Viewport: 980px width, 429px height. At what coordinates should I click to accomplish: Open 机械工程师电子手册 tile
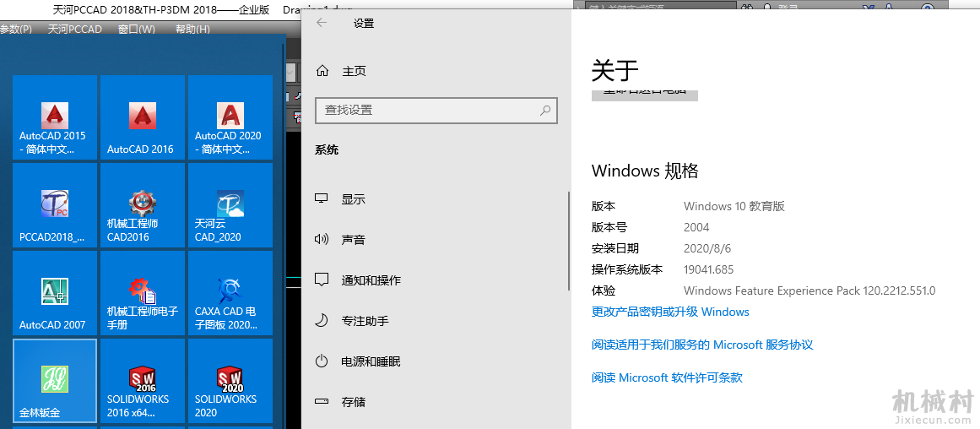click(143, 293)
